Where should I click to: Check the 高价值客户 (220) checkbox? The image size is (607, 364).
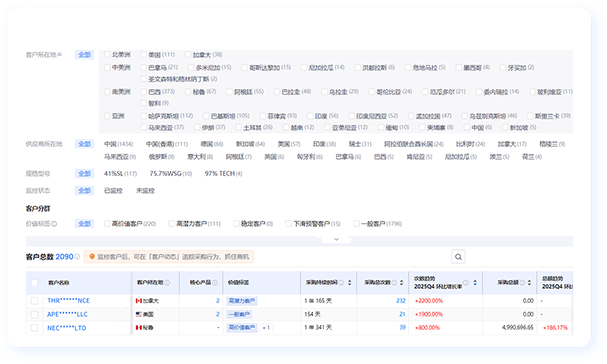pos(107,223)
